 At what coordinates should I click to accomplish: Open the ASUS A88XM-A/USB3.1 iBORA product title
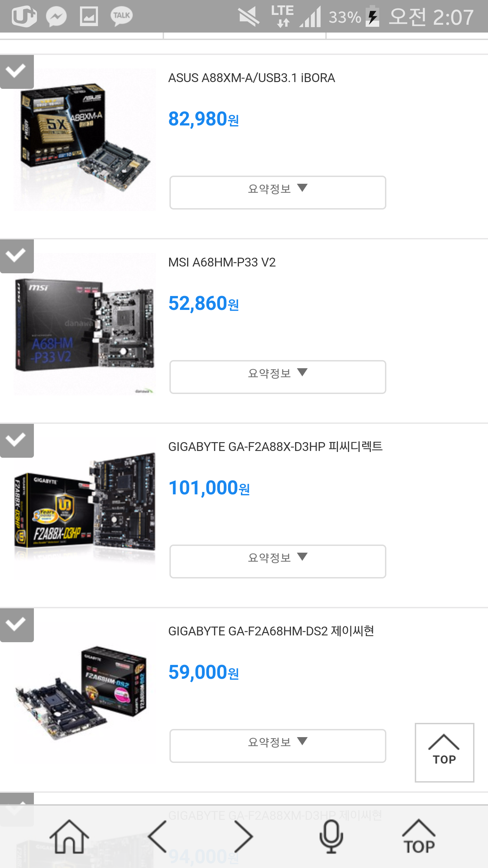coord(251,78)
